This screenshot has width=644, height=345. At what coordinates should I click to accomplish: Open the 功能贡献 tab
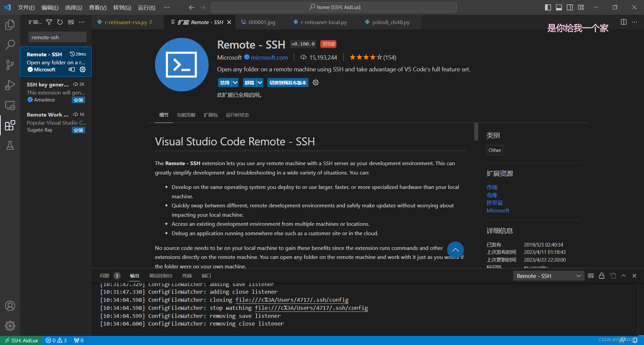coord(186,115)
